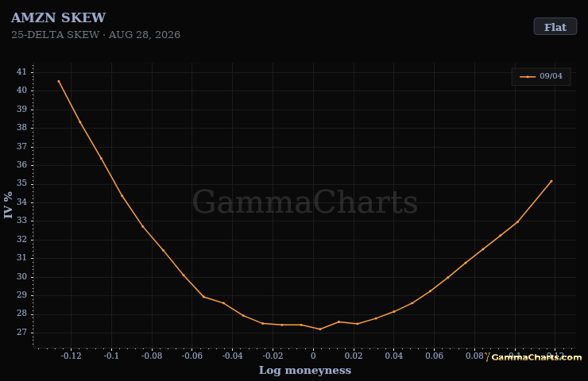The height and width of the screenshot is (381, 588).
Task: Click the Log moneyness axis label
Action: [x=305, y=370]
